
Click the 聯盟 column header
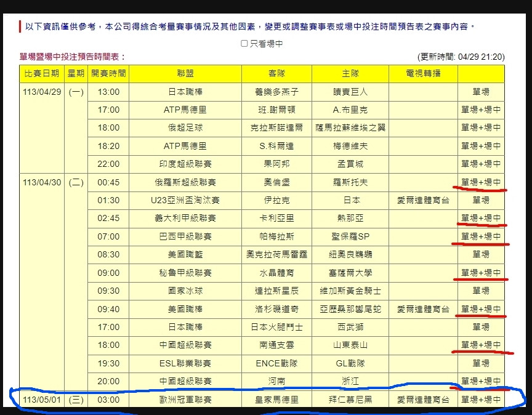(x=185, y=73)
